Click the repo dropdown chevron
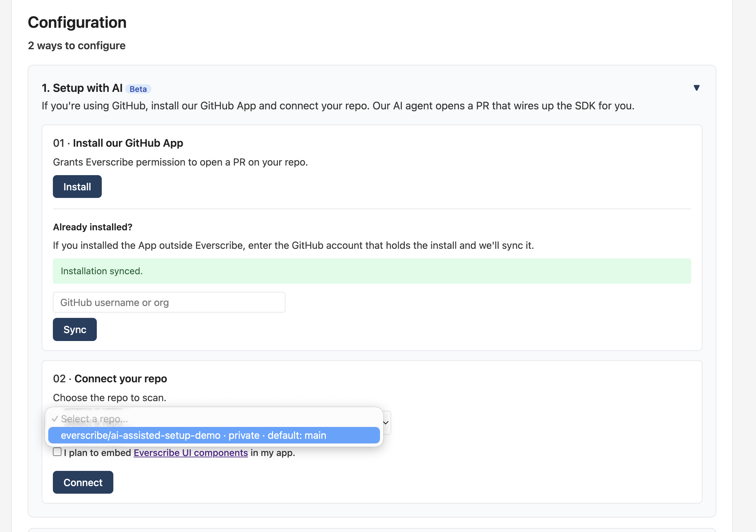The image size is (756, 532). pyautogui.click(x=386, y=423)
